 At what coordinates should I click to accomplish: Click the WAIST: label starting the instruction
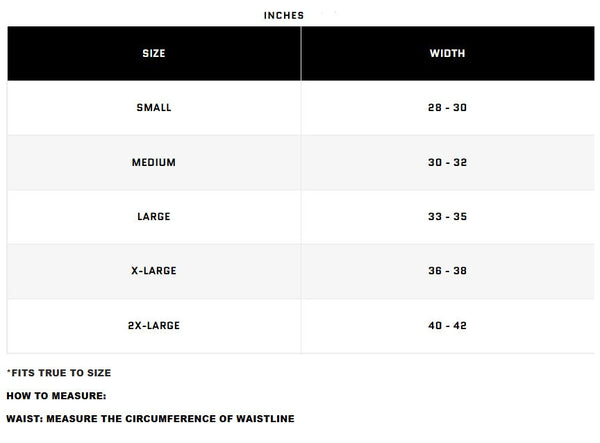click(24, 419)
